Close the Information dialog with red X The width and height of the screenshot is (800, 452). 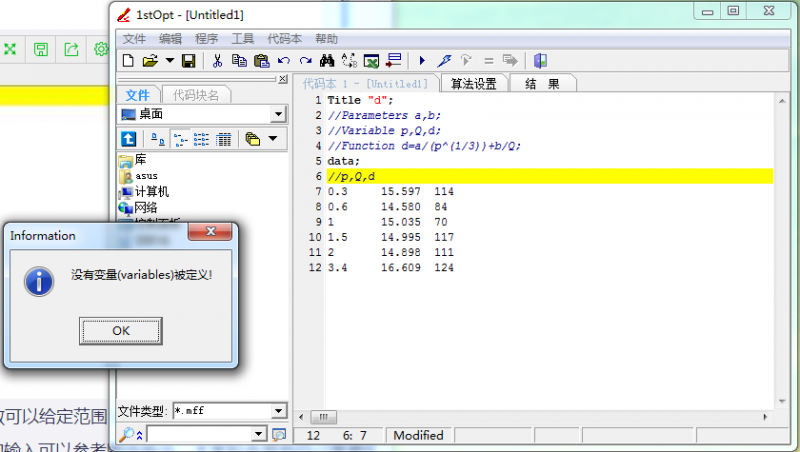pos(210,232)
